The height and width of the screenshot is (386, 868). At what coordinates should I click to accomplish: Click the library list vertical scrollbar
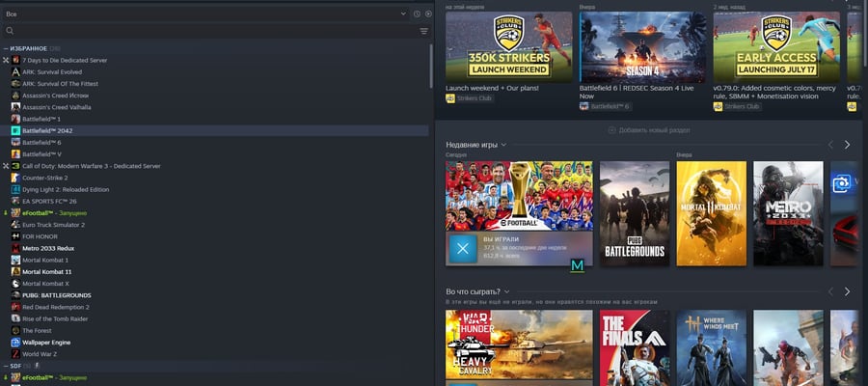pyautogui.click(x=431, y=67)
